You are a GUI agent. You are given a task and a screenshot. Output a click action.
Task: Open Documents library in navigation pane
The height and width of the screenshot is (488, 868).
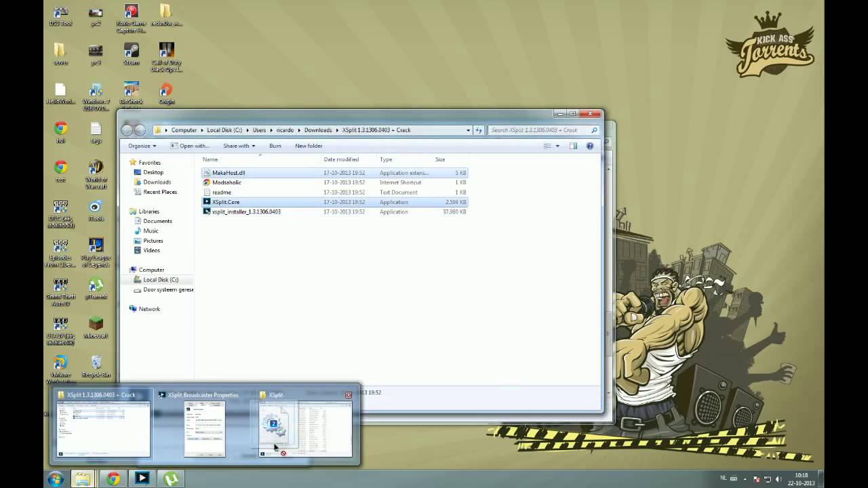tap(157, 221)
